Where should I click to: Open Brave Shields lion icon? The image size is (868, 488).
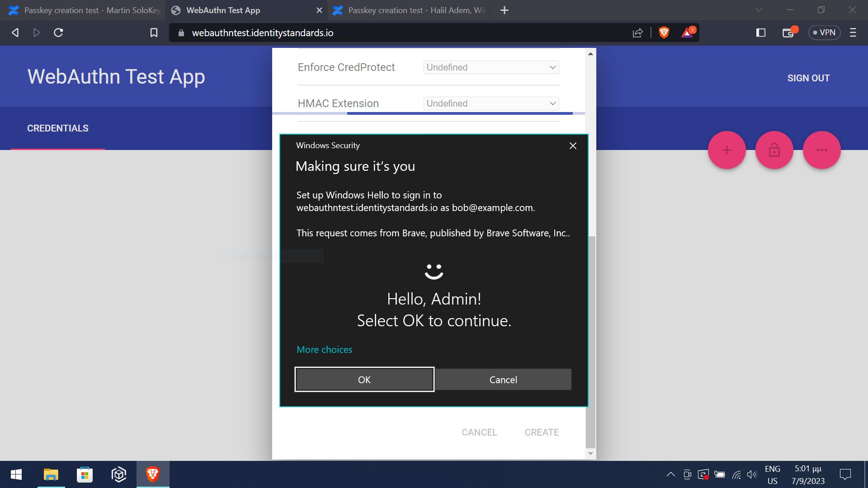point(664,33)
